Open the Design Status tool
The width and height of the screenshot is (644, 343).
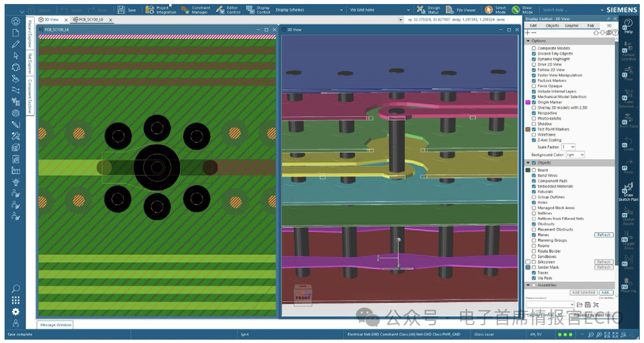tap(428, 10)
